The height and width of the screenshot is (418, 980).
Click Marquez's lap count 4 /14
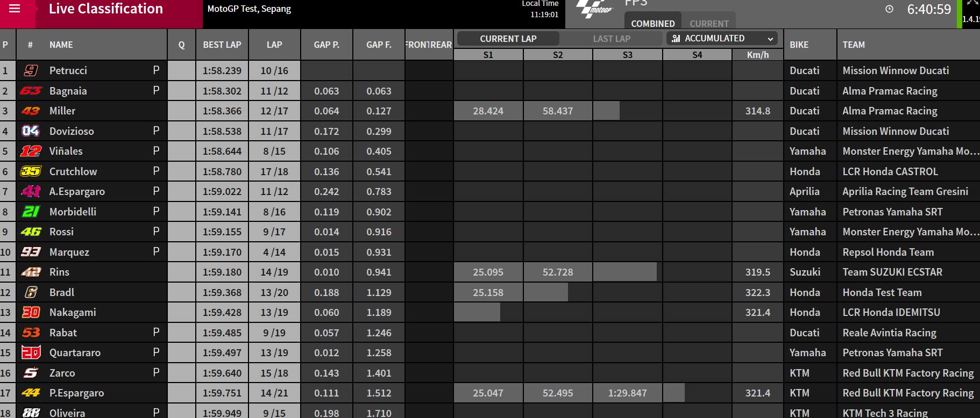tap(274, 252)
